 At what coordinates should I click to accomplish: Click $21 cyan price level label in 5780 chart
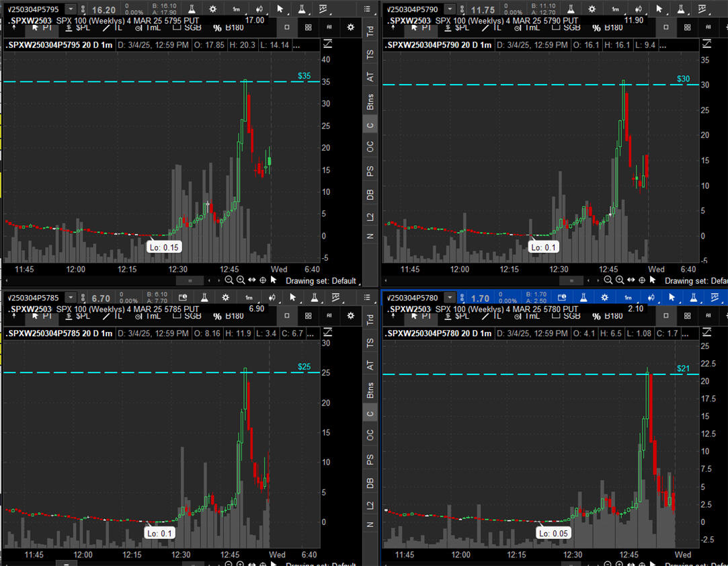(x=683, y=368)
